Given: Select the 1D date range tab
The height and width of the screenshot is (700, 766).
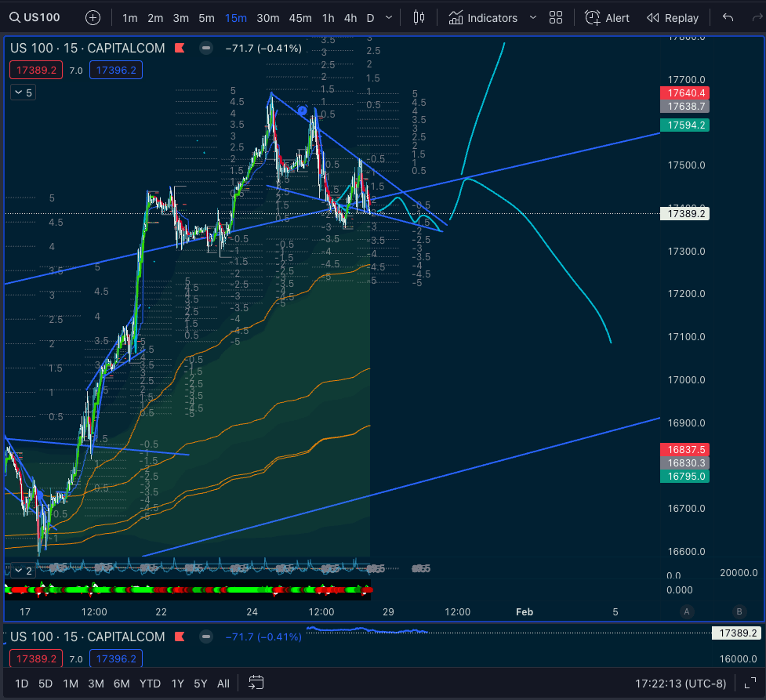Looking at the screenshot, I should [22, 684].
